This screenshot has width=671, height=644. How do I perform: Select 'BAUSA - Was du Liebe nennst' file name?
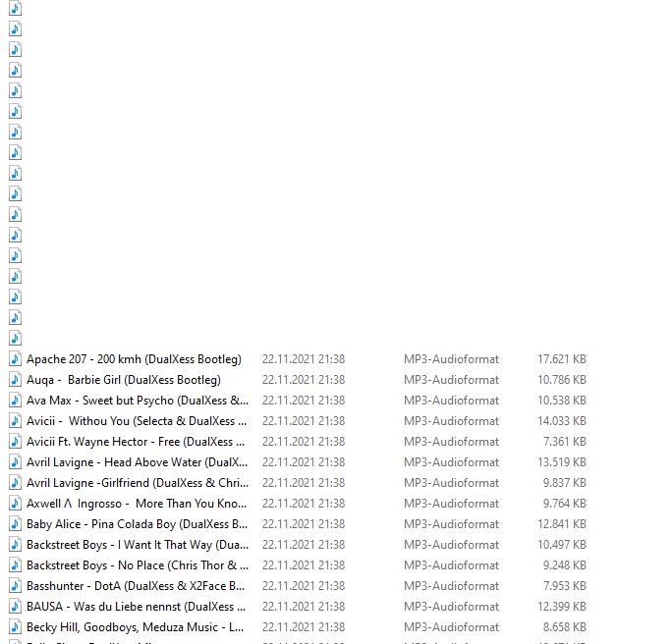(137, 607)
